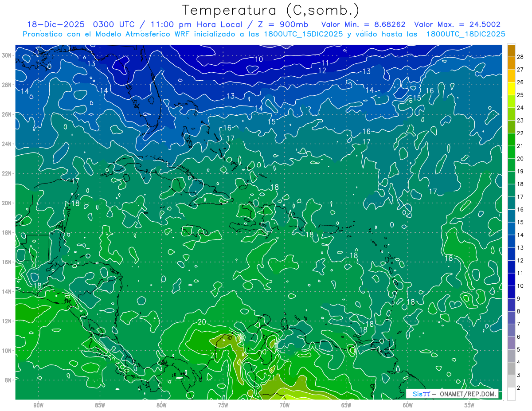Click the latitude axis label '22N'
532x411 pixels.
7,173
